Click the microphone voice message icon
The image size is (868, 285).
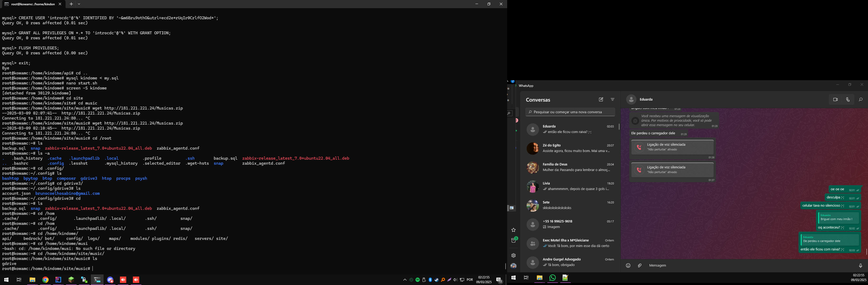861,265
